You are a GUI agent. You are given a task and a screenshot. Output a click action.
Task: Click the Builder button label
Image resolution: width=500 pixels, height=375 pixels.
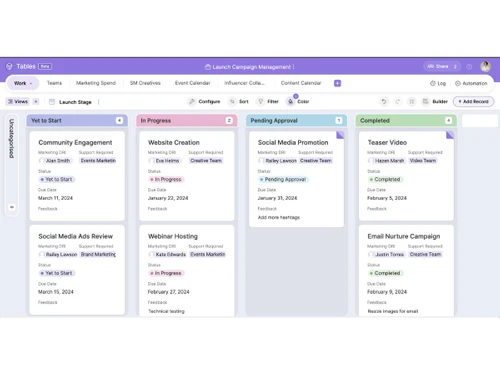[440, 101]
